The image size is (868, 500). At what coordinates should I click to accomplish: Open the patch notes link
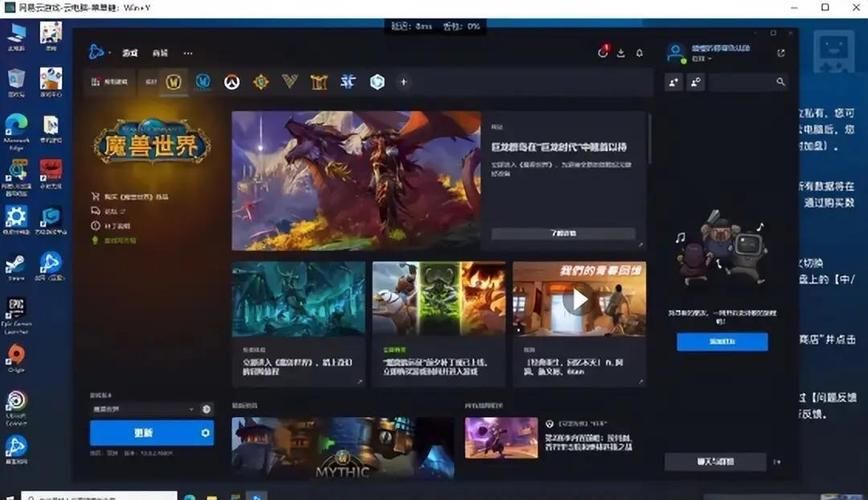[x=111, y=226]
